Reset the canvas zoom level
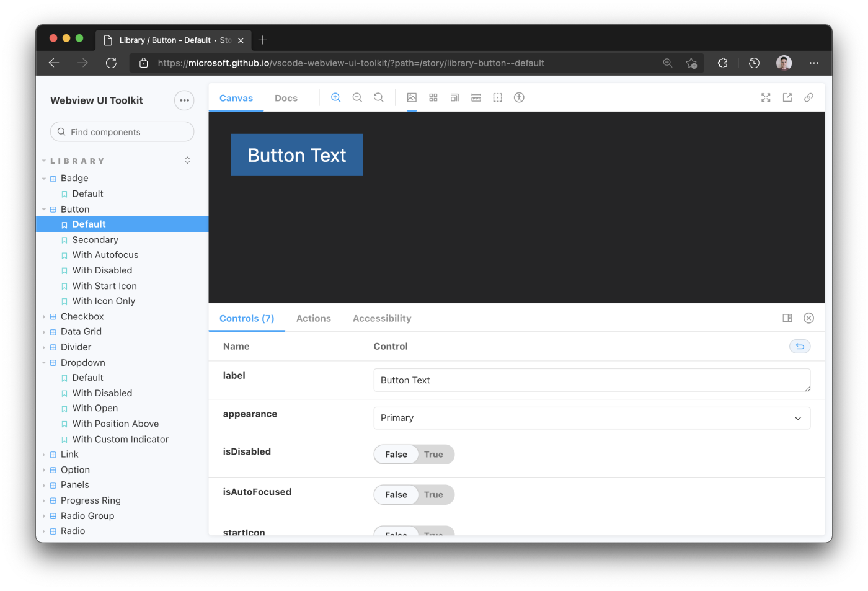This screenshot has height=591, width=868. click(379, 97)
